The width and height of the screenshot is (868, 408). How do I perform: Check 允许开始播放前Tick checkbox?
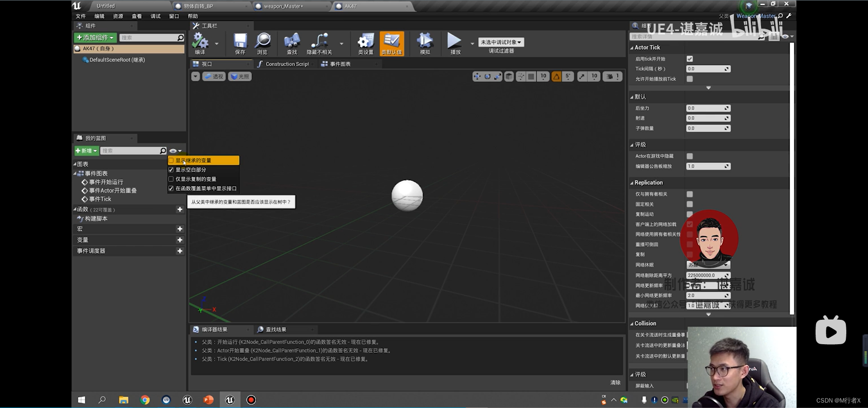pos(690,79)
